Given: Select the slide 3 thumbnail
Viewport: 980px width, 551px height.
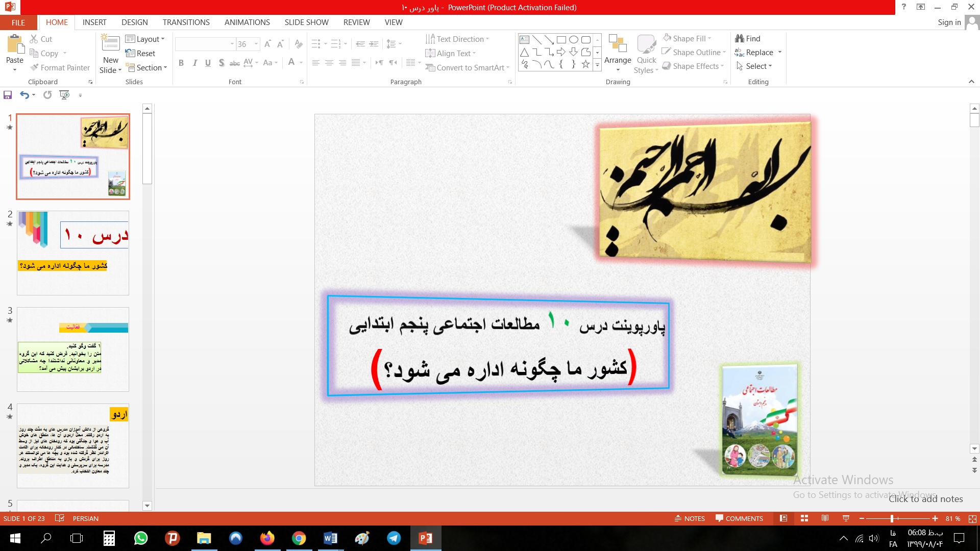Looking at the screenshot, I should click(x=73, y=349).
